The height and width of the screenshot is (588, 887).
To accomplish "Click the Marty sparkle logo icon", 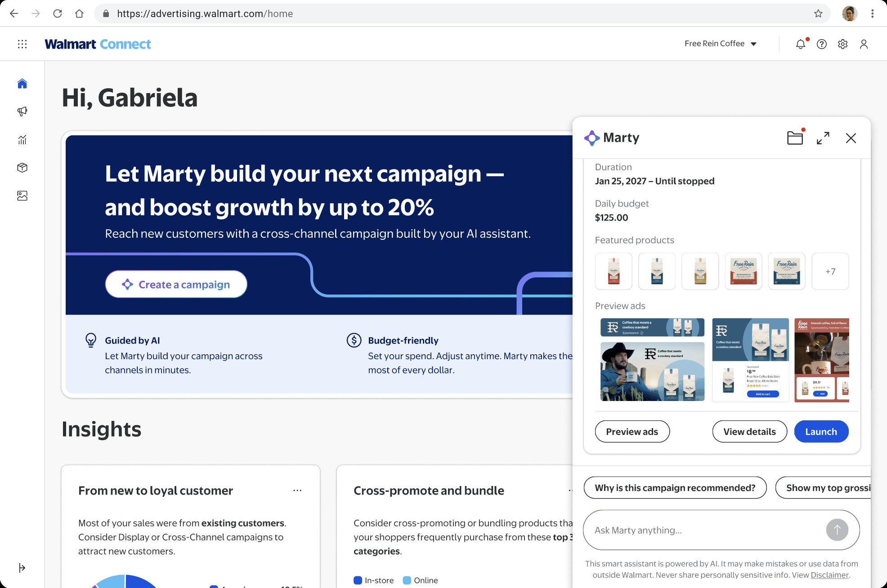I will pyautogui.click(x=592, y=138).
